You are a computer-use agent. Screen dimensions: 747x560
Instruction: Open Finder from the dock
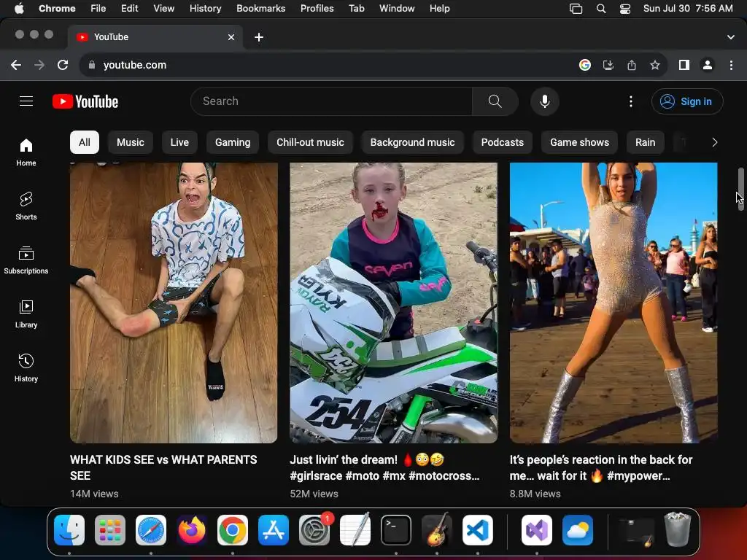coord(69,530)
